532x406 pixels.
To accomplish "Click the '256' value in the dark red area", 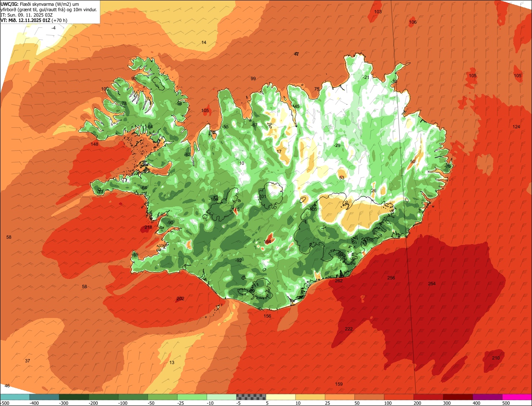I will [x=391, y=278].
